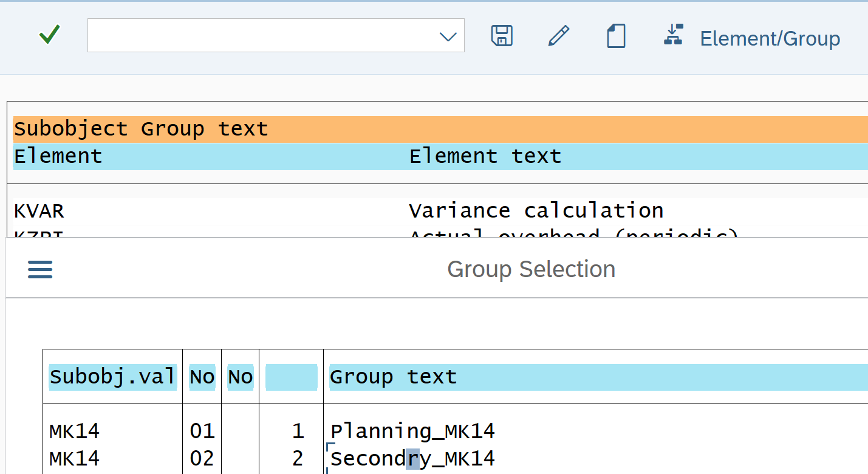This screenshot has width=868, height=474.
Task: Click the Element text column header
Action: point(485,157)
